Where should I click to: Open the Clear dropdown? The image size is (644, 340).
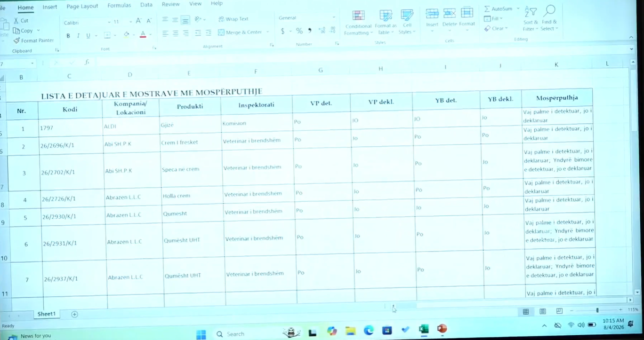pos(496,28)
